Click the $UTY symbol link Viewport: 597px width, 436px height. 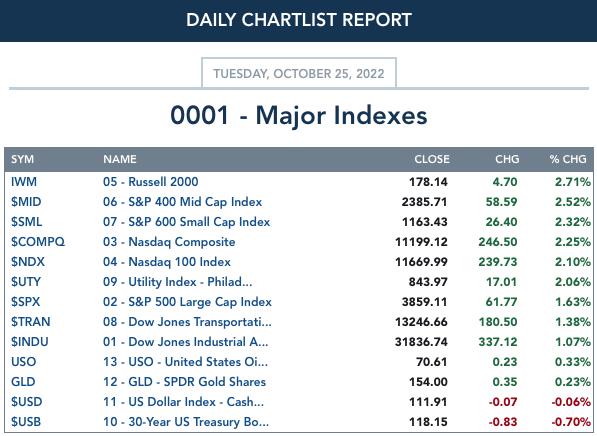coord(26,282)
